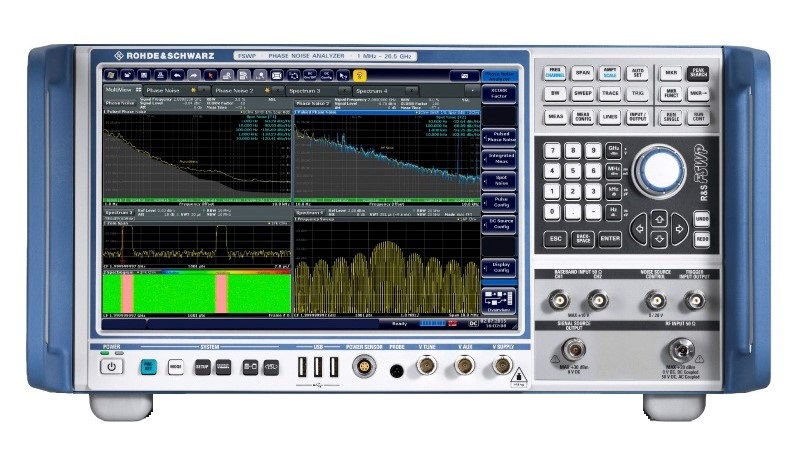Viewport: 799px width, 459px height.
Task: Expand the Pulsed Phase Noise softkey
Action: click(x=498, y=137)
